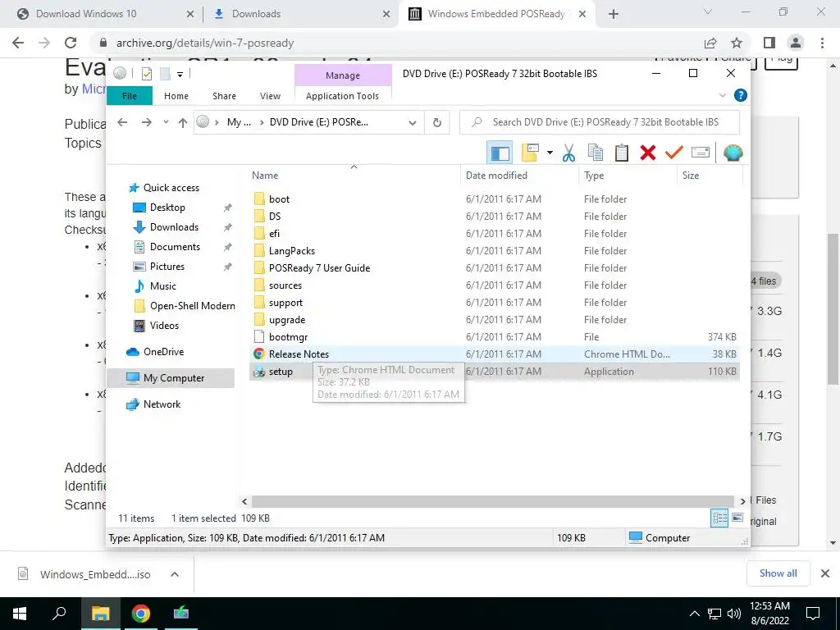Expand the ribbon with the chevron
This screenshot has width=840, height=630.
[x=722, y=95]
